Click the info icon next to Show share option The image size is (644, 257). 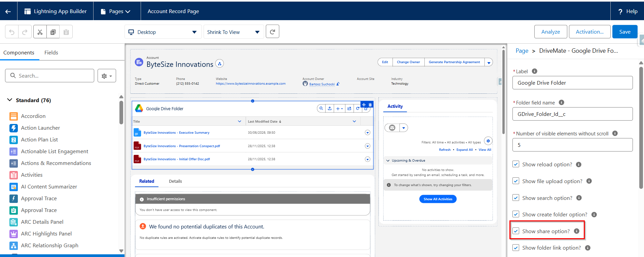coord(576,231)
